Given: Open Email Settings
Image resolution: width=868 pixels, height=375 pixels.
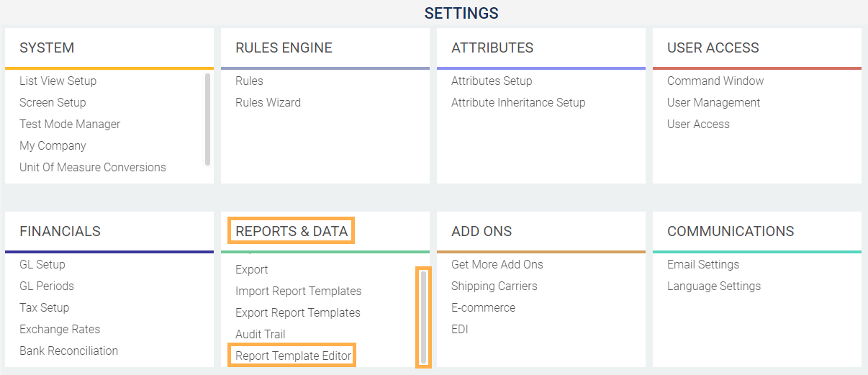Looking at the screenshot, I should click(x=702, y=265).
